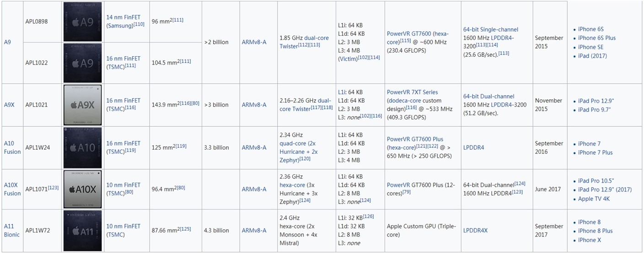644x254 pixels.
Task: Open citation 110 next to Samsung
Action: click(139, 24)
